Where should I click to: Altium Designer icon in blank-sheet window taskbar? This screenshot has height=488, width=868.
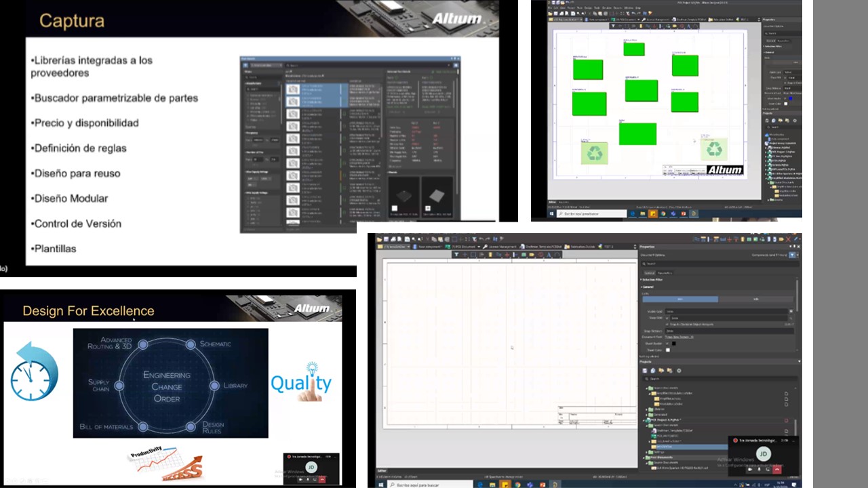click(555, 485)
